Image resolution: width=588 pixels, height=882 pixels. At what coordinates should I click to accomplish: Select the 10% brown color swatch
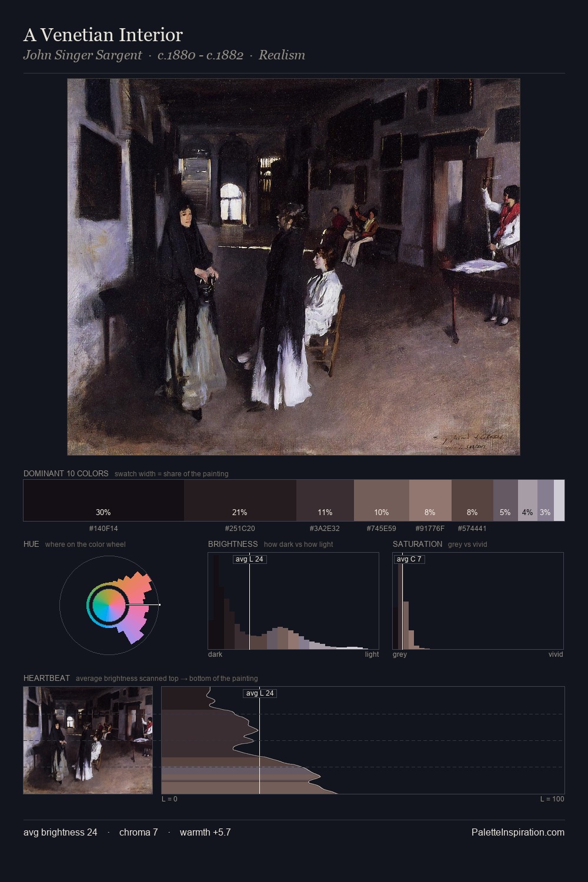click(x=382, y=500)
